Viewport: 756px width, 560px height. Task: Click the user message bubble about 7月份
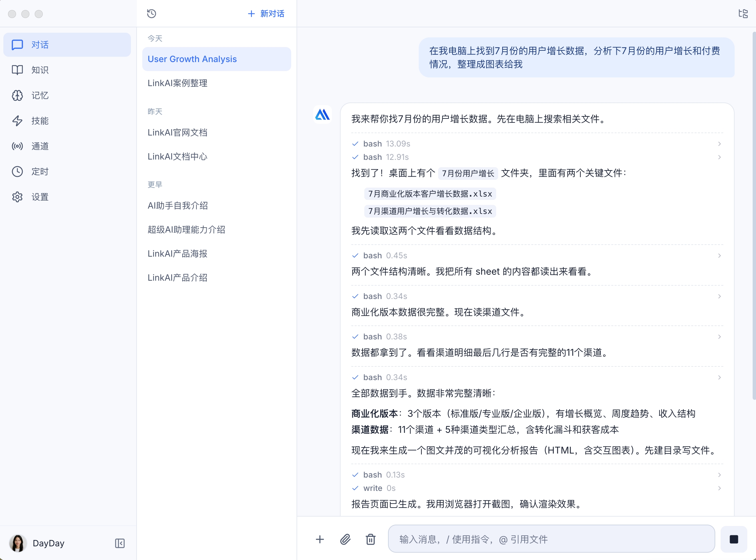click(576, 57)
